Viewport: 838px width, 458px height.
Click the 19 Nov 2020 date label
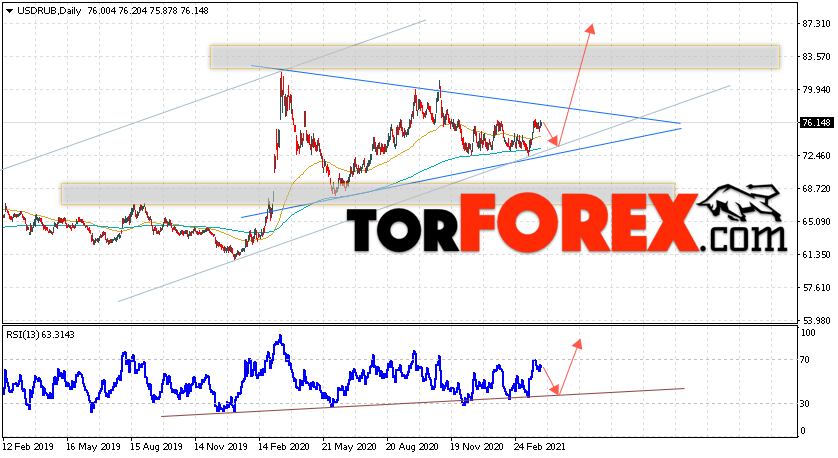tap(476, 446)
